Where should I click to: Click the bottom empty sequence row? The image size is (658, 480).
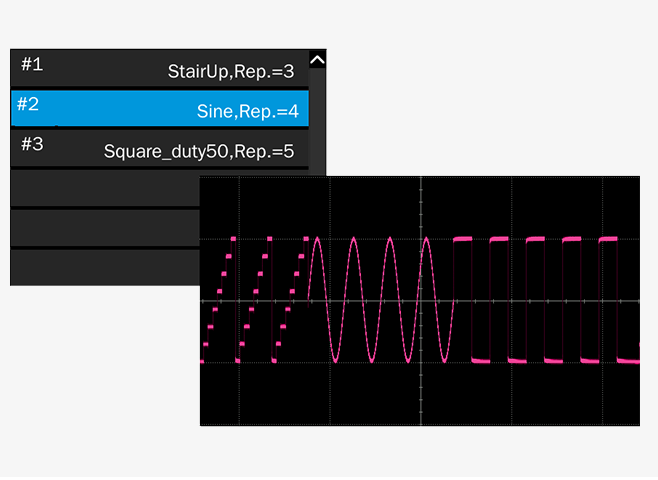pos(105,266)
